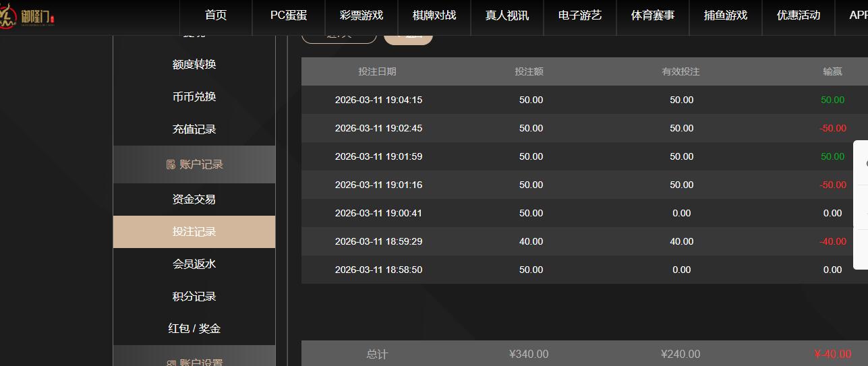Viewport: 868px width, 366px height.
Task: Open the 彩票游戏 menu item
Action: pyautogui.click(x=361, y=16)
